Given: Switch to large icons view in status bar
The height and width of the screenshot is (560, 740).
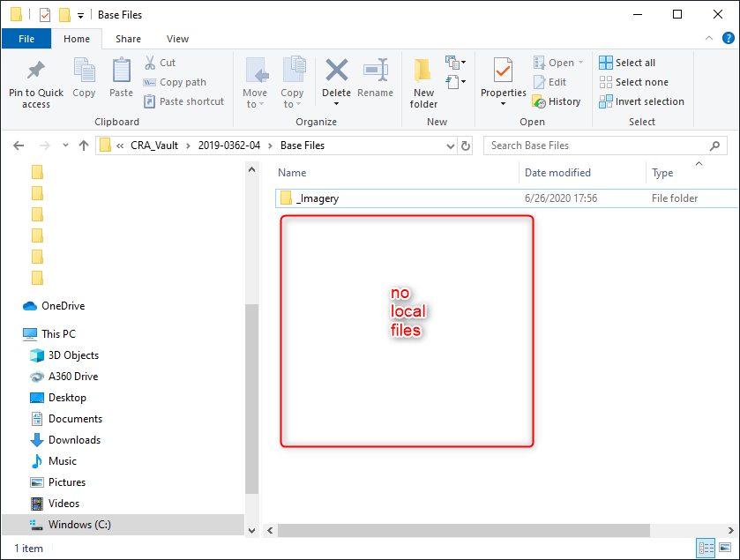Looking at the screenshot, I should [726, 548].
